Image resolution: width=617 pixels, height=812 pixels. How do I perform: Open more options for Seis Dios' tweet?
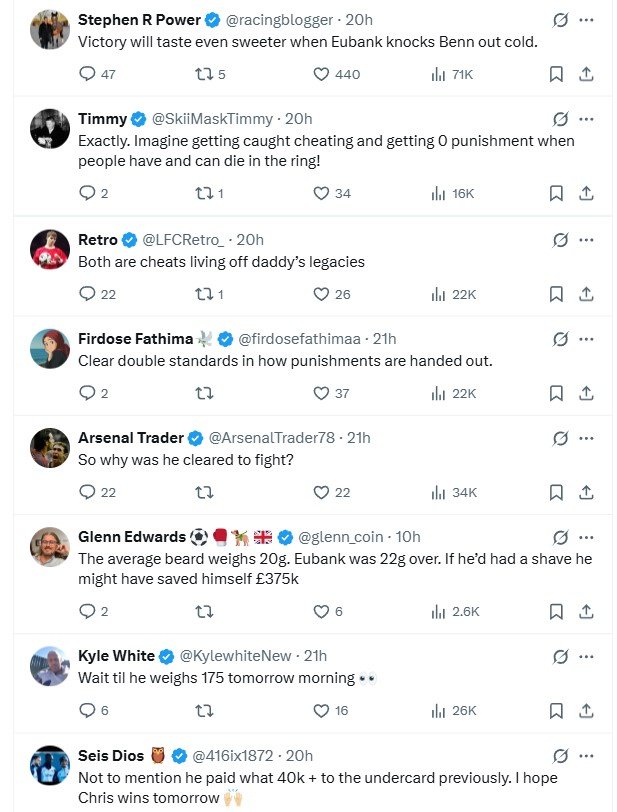587,756
